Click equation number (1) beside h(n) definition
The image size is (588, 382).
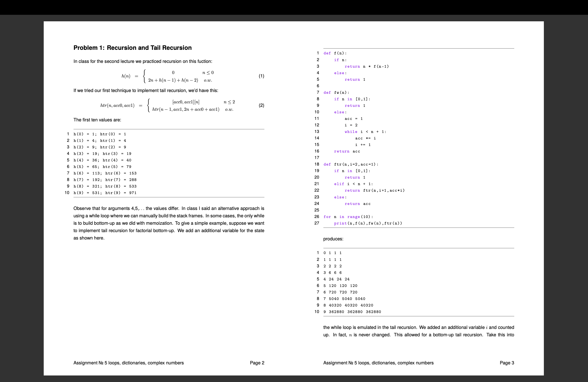pos(261,76)
